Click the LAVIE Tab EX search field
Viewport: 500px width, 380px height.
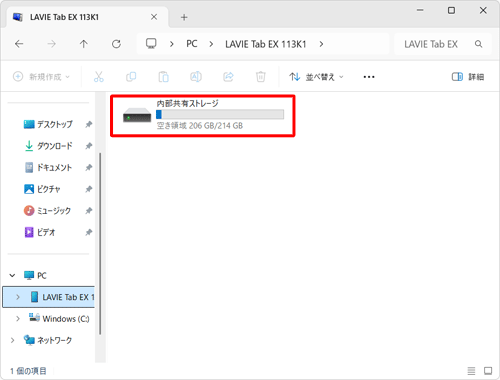pos(443,44)
